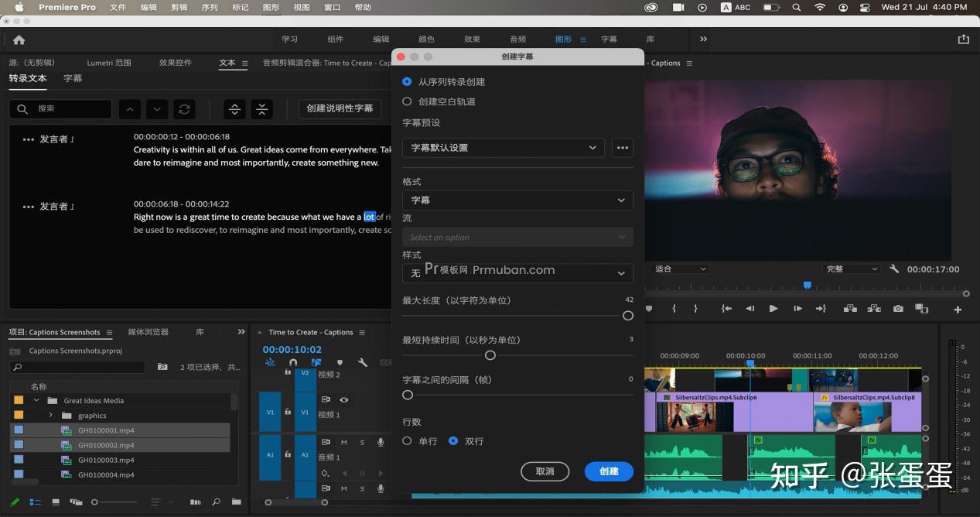
Task: Click the split segment icon in the text panel
Action: pyautogui.click(x=235, y=109)
